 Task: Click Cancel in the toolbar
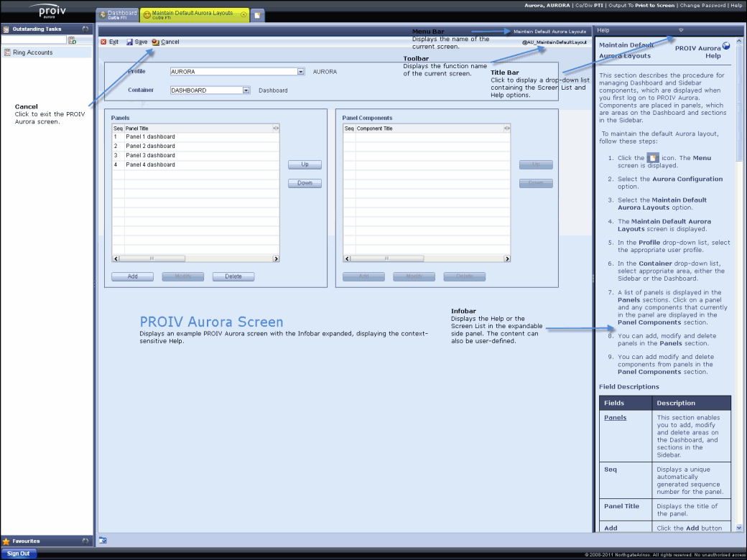pyautogui.click(x=165, y=42)
